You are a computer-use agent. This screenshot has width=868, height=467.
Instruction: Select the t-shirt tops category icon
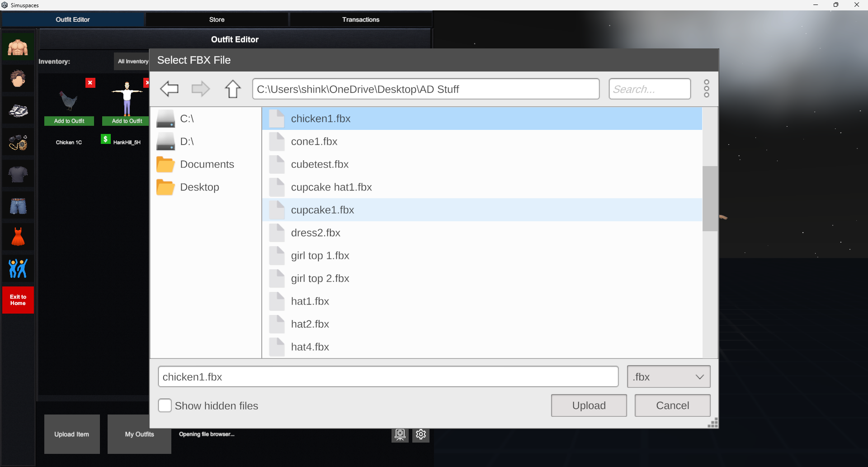(18, 174)
